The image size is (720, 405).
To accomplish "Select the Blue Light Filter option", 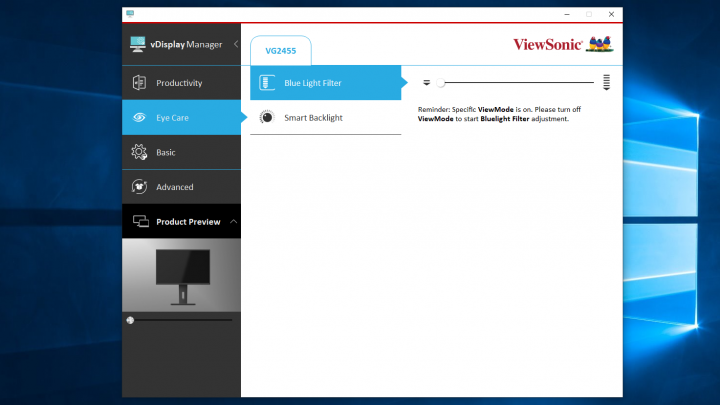I will point(326,83).
